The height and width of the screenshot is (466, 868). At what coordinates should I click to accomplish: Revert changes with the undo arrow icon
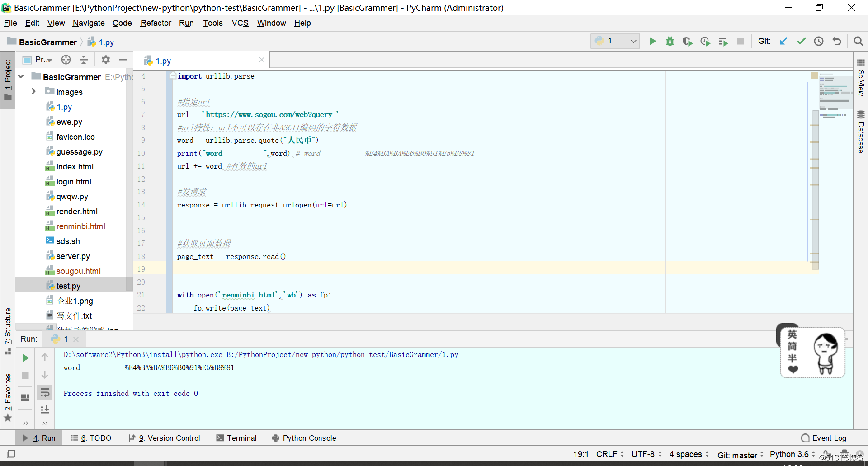pyautogui.click(x=837, y=42)
